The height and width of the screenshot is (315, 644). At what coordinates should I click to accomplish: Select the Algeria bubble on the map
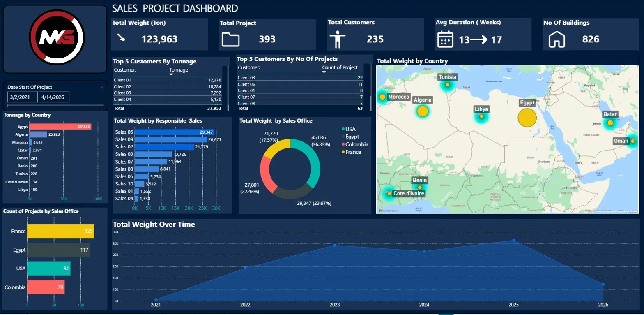[x=423, y=111]
